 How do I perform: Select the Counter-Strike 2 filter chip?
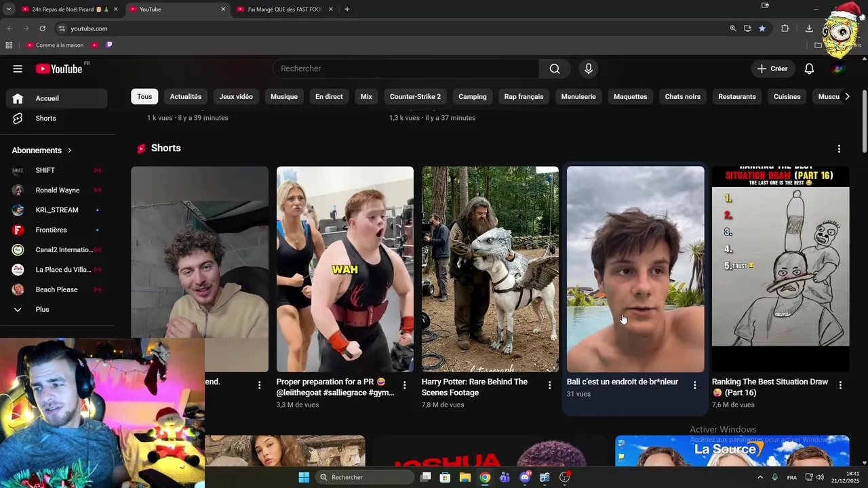(415, 96)
